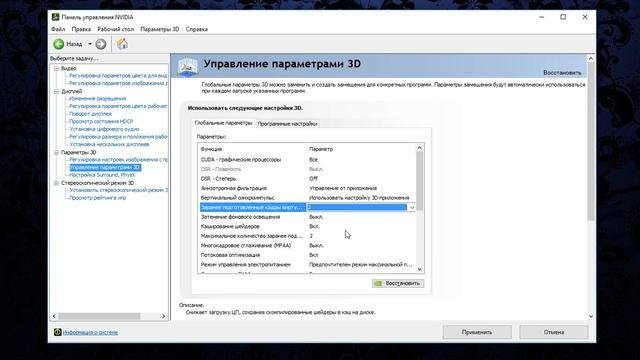The height and width of the screenshot is (360, 640).
Task: Click the task tree scroll-left arrow
Action: point(54,316)
